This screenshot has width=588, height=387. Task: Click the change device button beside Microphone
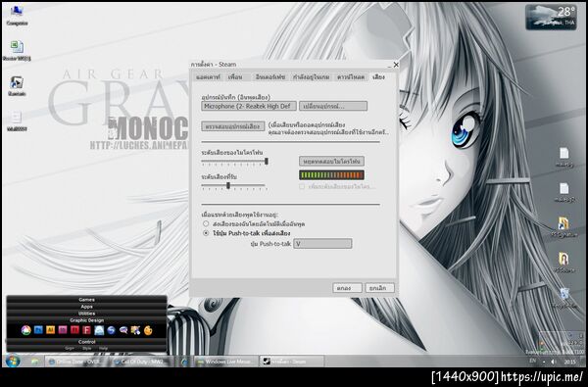coord(333,106)
